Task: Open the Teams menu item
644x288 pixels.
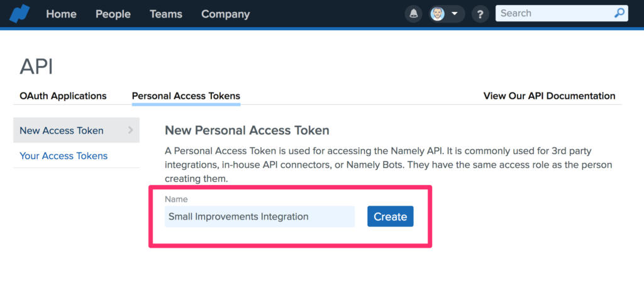Action: click(x=165, y=14)
